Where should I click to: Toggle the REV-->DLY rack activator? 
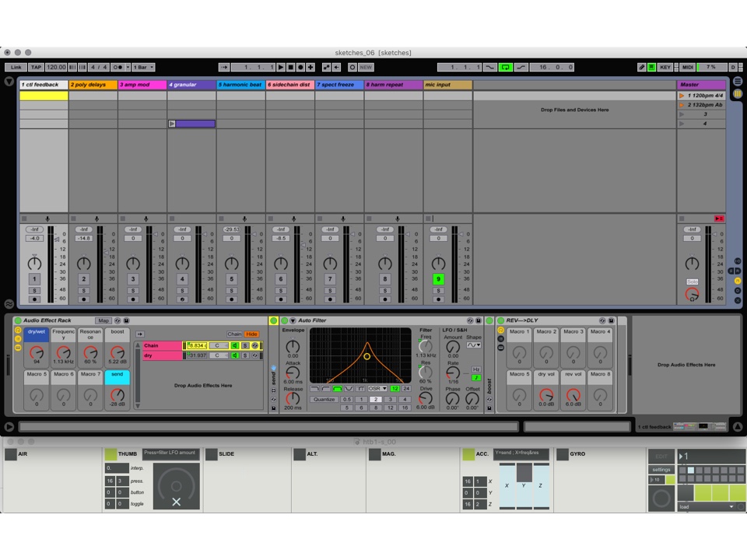[x=500, y=320]
